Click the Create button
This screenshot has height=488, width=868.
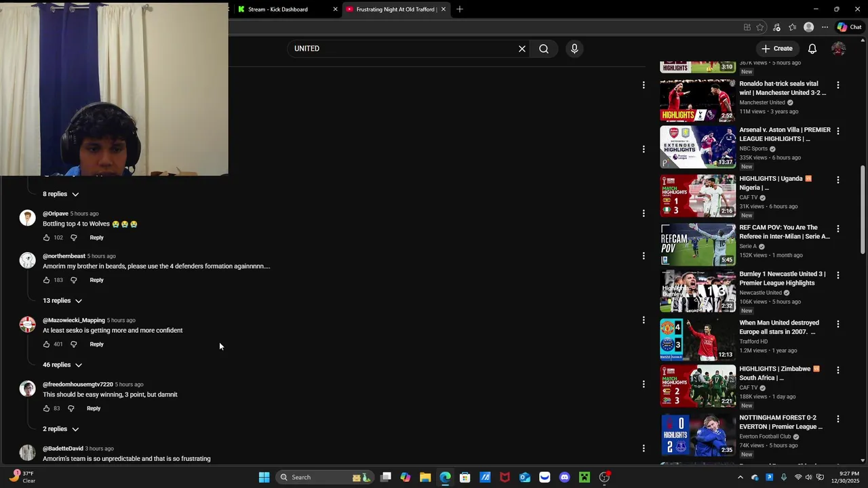[x=777, y=49]
